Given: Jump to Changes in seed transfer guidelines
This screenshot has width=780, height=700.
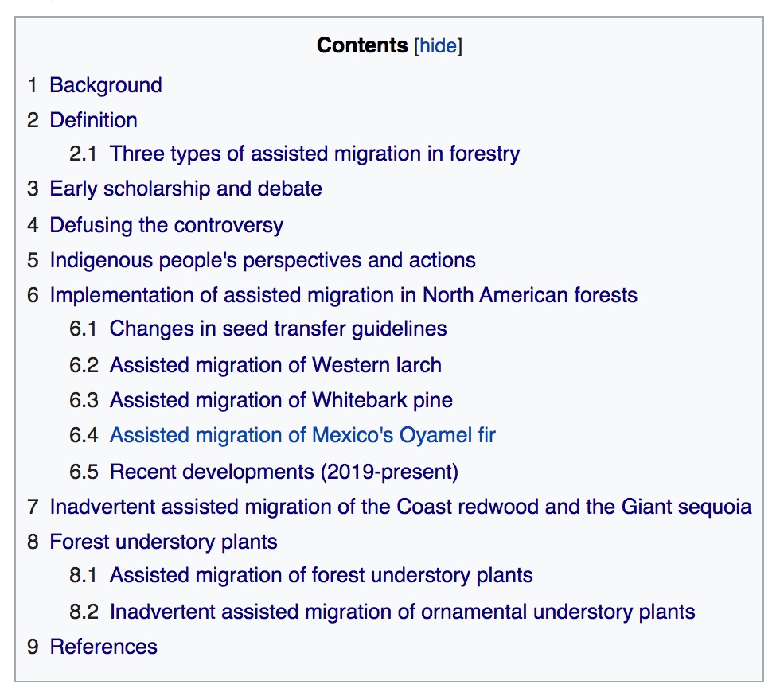Looking at the screenshot, I should [278, 329].
